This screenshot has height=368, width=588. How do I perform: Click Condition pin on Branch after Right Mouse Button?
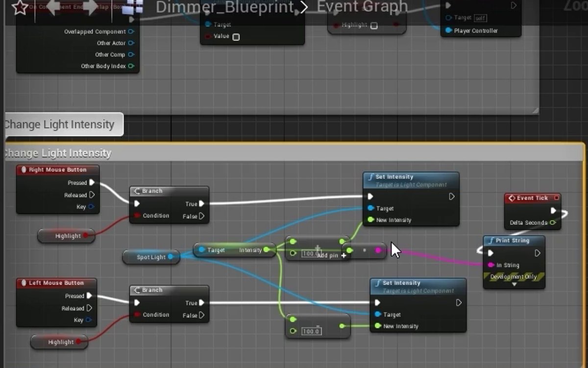tap(137, 215)
